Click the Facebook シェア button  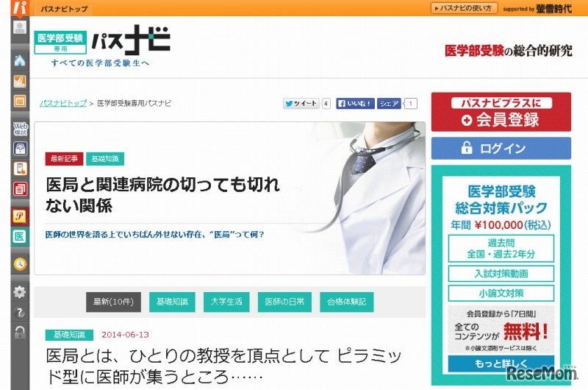(389, 103)
